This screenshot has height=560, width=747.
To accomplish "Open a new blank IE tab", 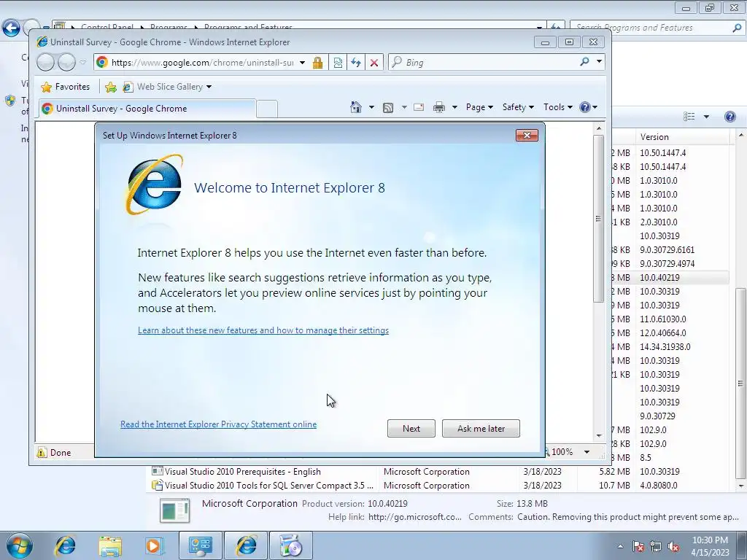I will click(267, 109).
